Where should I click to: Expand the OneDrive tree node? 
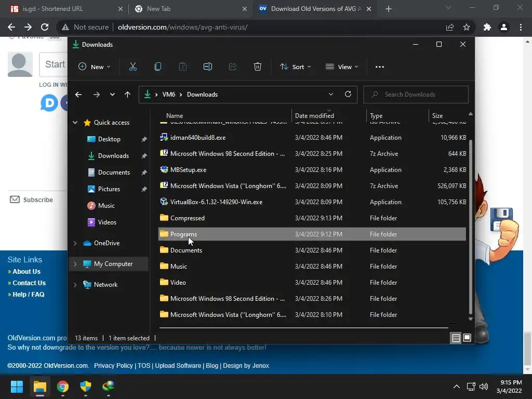pos(75,243)
